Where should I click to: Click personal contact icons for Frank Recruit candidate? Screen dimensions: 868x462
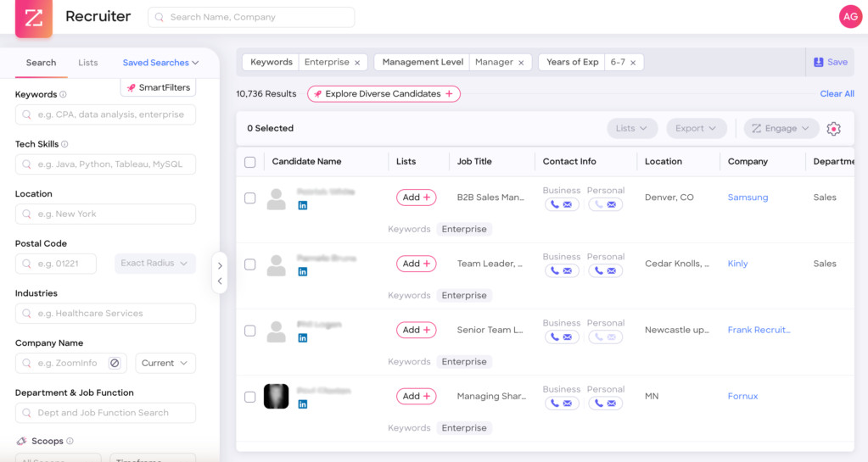606,337
